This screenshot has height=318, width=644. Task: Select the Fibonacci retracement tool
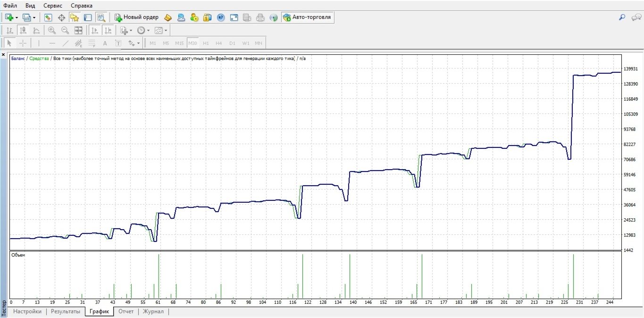pyautogui.click(x=92, y=43)
